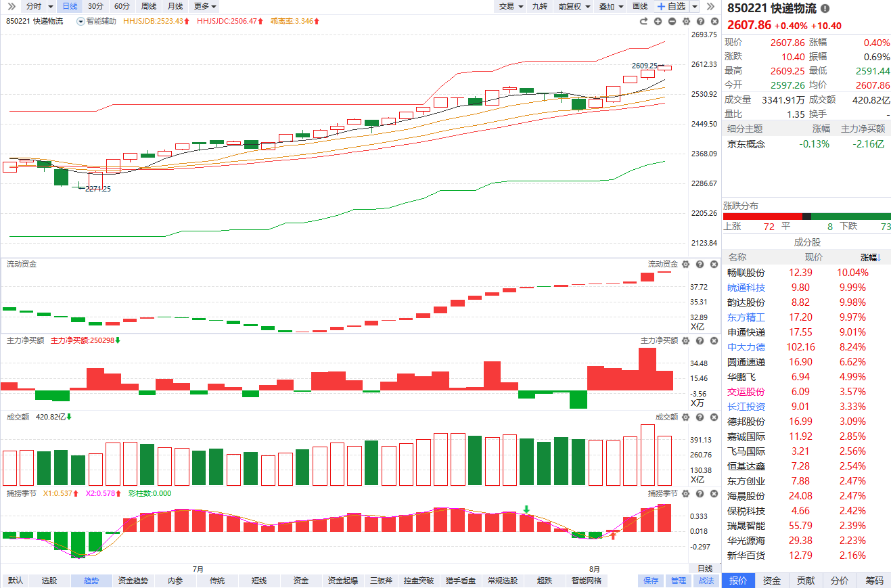Open 前复权 adjustment dropdown
Image resolution: width=891 pixels, height=588 pixels.
(574, 6)
